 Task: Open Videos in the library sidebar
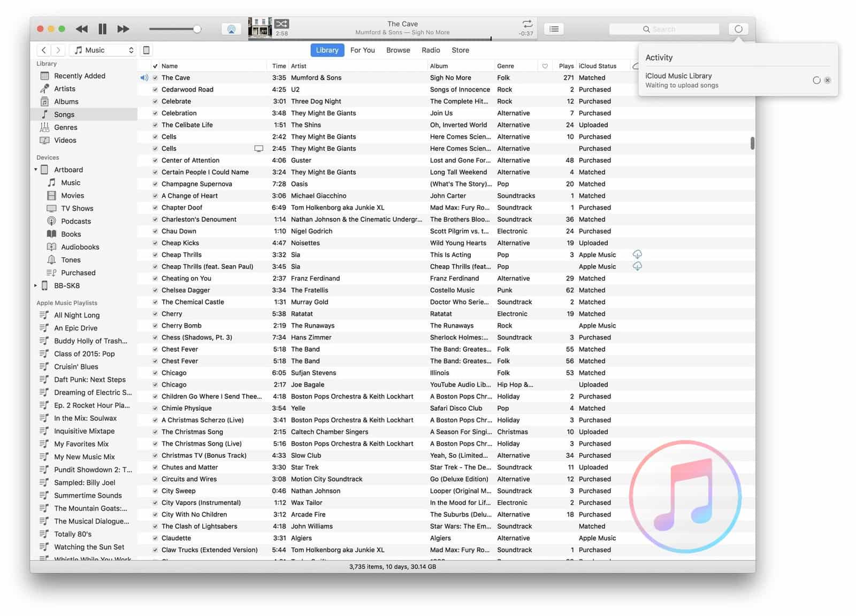pos(83,140)
